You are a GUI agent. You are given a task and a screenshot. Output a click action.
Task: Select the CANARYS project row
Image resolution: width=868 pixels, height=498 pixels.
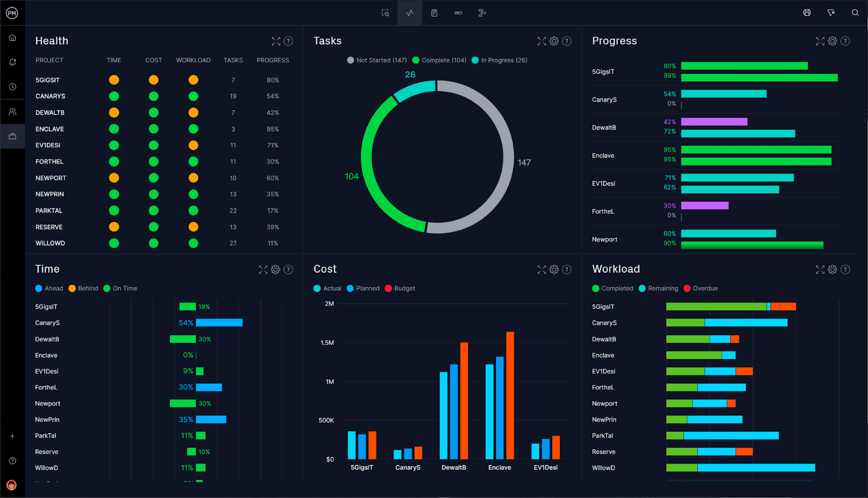coord(50,96)
